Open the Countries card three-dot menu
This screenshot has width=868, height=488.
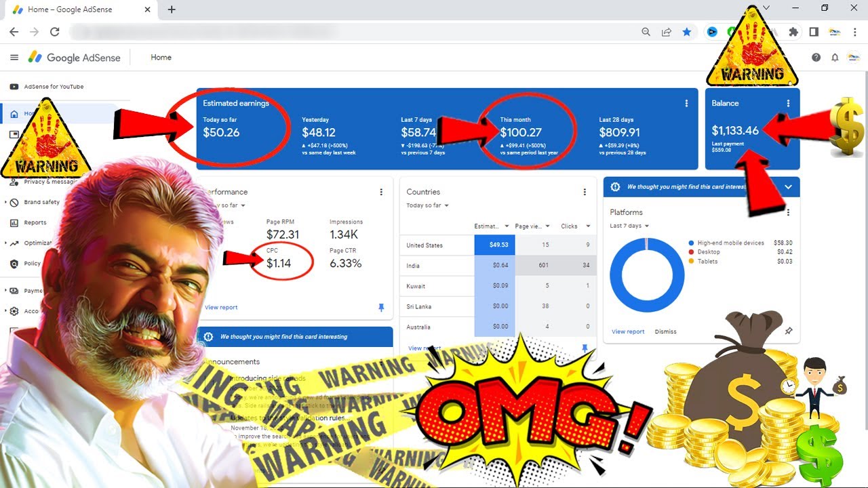coord(585,192)
